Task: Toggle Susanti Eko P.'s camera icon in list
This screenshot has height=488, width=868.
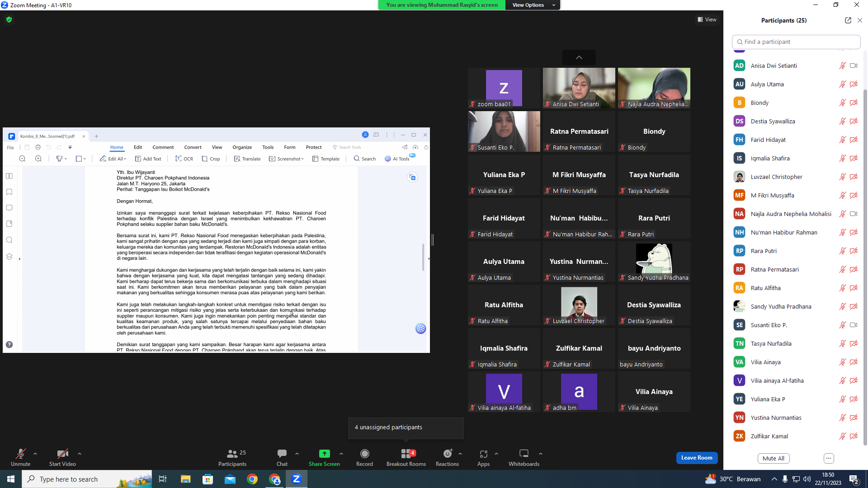Action: tap(854, 325)
